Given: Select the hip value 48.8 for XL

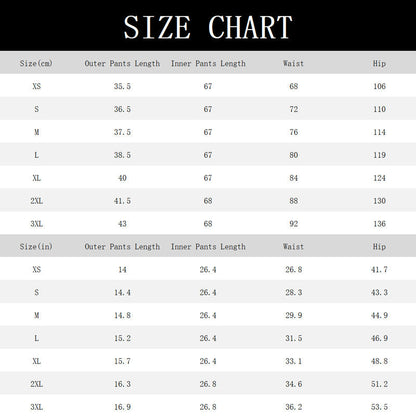Looking at the screenshot, I should click(x=379, y=361).
